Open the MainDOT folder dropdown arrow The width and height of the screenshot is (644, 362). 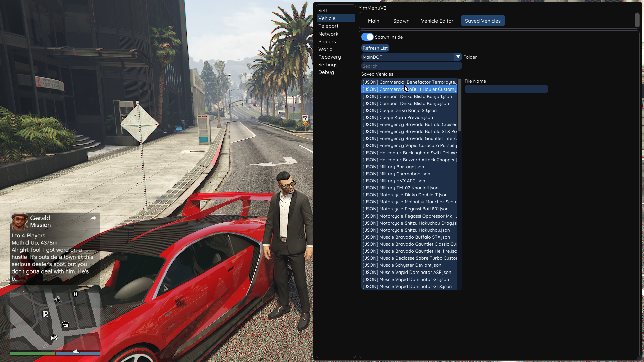point(458,57)
